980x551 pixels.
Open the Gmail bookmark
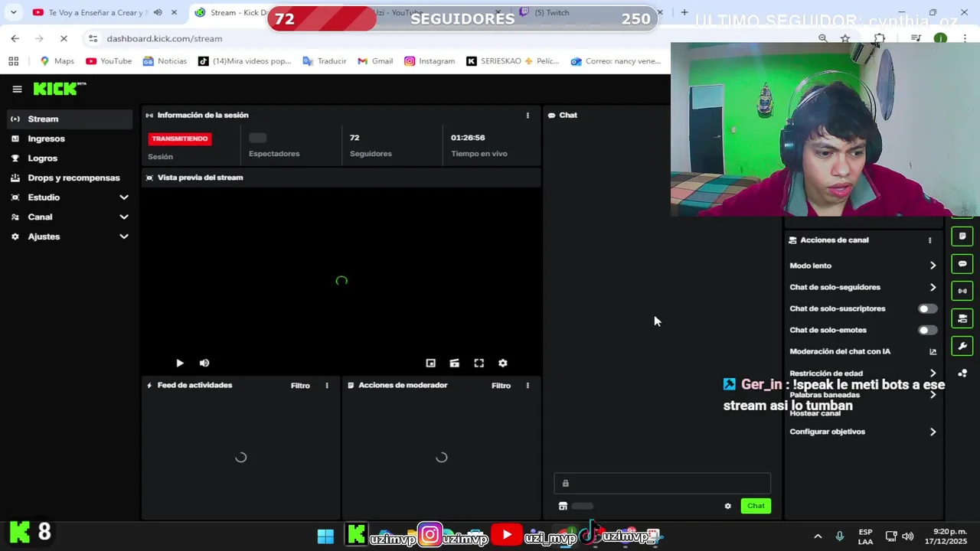375,61
